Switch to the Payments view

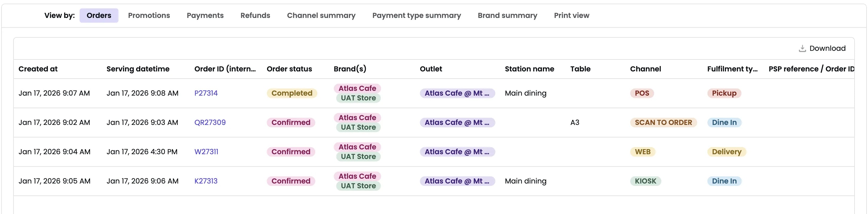205,15
